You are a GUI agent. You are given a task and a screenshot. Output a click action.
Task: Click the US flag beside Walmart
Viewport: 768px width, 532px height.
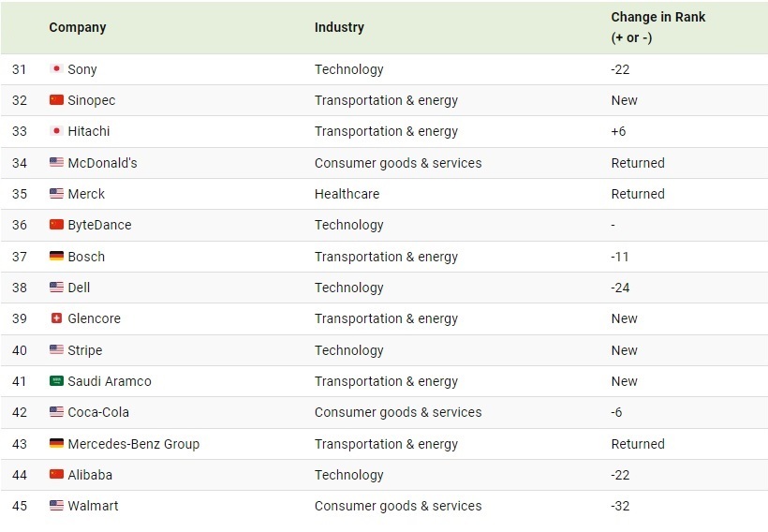click(56, 505)
